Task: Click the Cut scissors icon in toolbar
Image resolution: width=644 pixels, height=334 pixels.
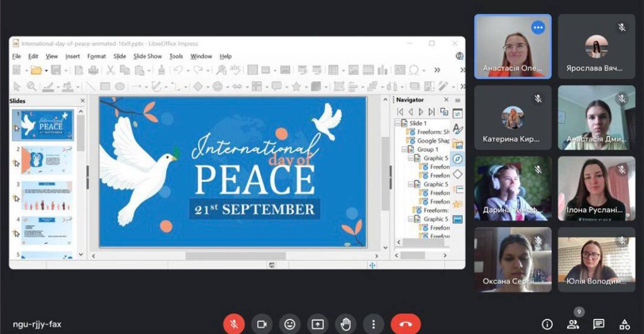Action: point(110,70)
